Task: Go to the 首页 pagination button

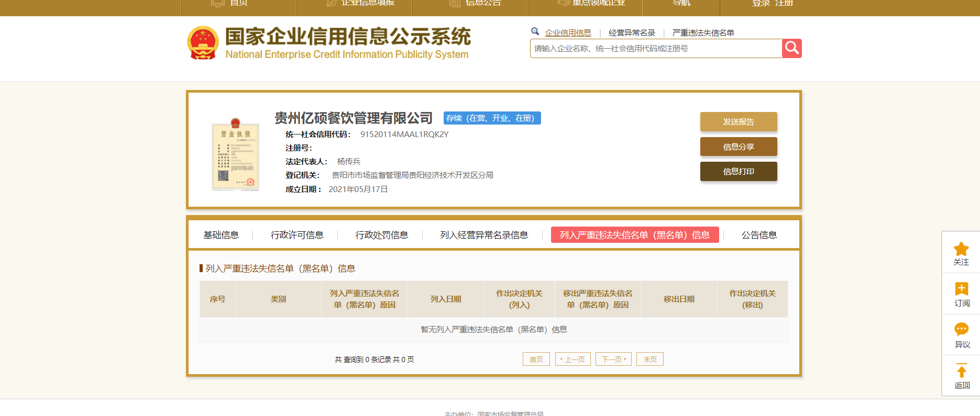Action: 536,359
